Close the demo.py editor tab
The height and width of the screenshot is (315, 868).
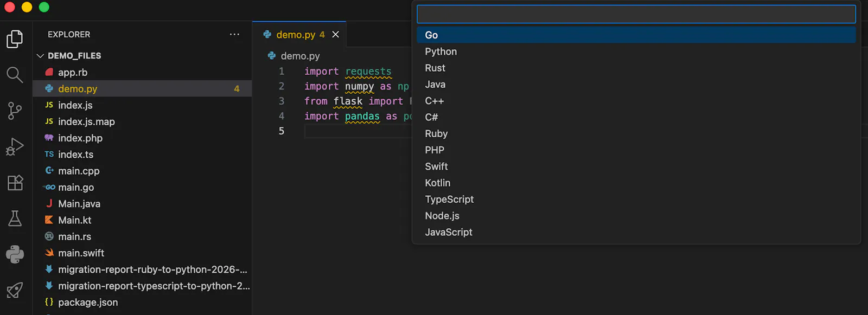point(336,35)
